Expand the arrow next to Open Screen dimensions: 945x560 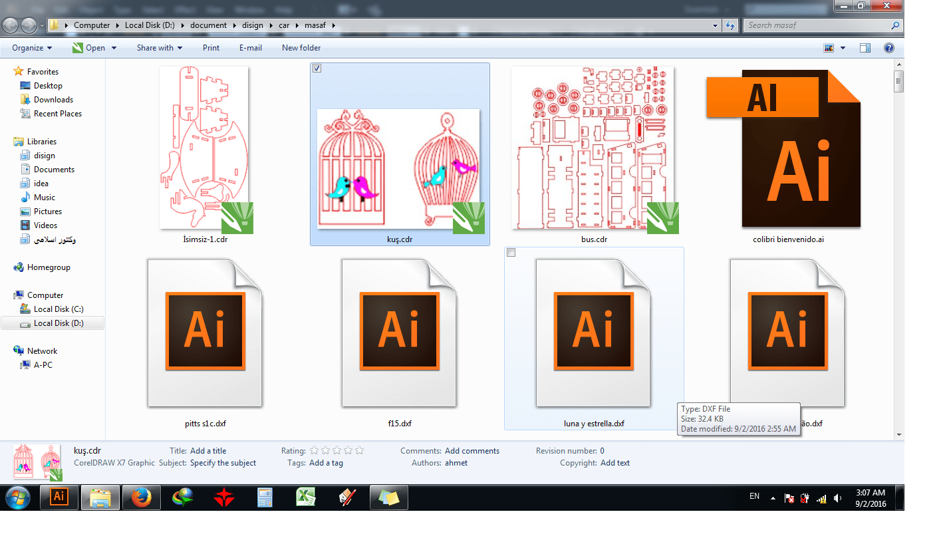point(114,48)
